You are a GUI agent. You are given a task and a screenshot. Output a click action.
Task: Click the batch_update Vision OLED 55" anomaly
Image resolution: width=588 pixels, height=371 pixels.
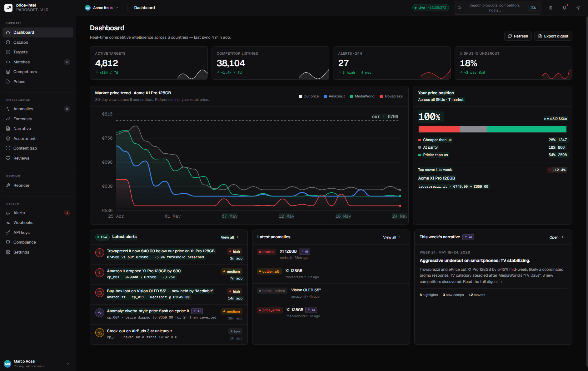point(331,293)
